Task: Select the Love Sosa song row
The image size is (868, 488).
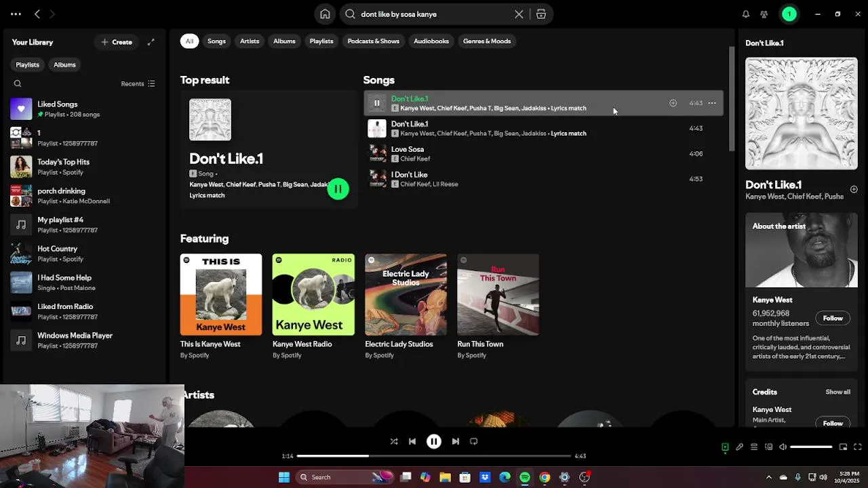Action: coord(543,154)
